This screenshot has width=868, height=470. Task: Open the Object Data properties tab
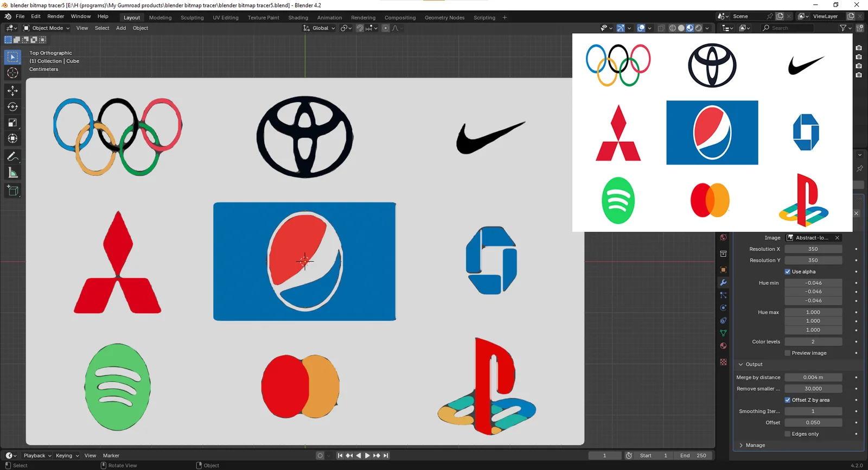tap(723, 333)
